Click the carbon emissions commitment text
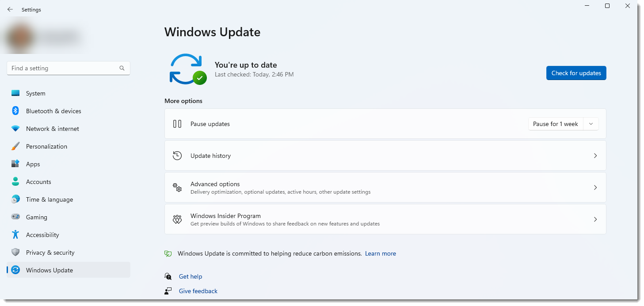Image resolution: width=644 pixels, height=306 pixels. coord(270,254)
